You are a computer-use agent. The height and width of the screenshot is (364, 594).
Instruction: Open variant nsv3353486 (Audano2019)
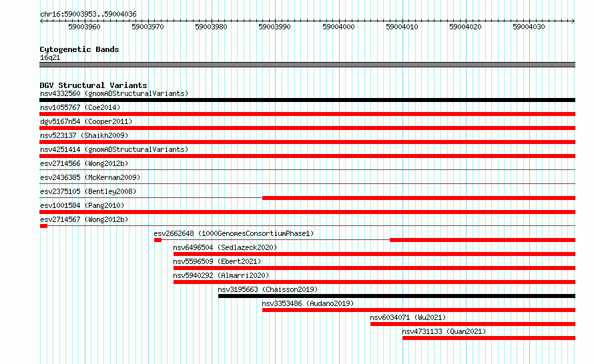[x=308, y=303]
